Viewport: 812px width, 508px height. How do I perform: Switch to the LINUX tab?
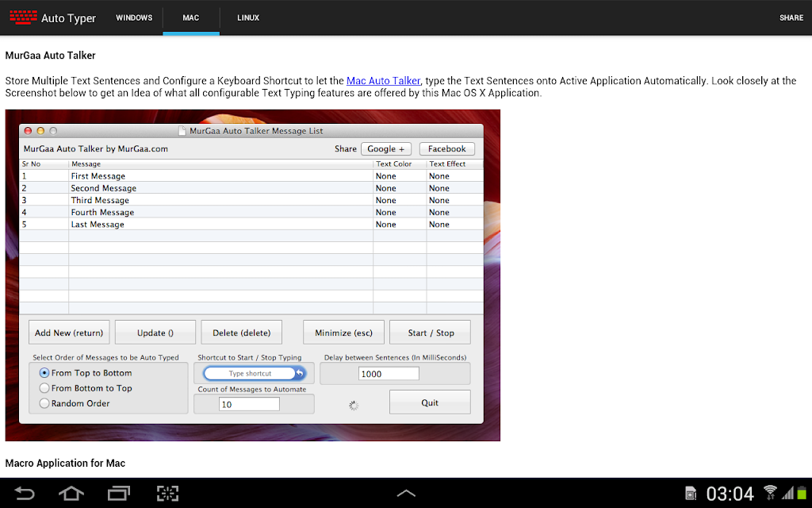click(x=248, y=17)
